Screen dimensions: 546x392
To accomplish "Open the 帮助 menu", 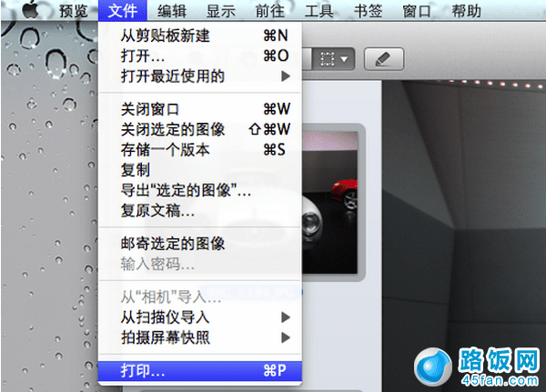I will [466, 11].
